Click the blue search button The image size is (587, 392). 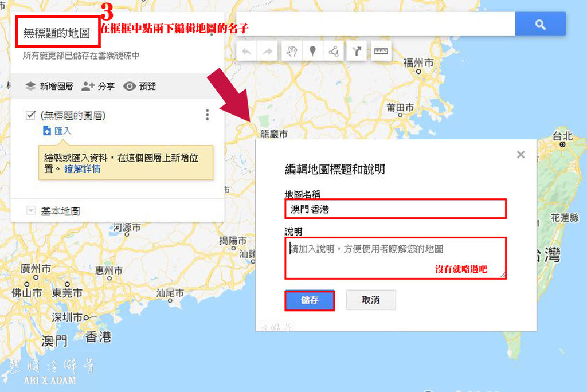point(540,24)
